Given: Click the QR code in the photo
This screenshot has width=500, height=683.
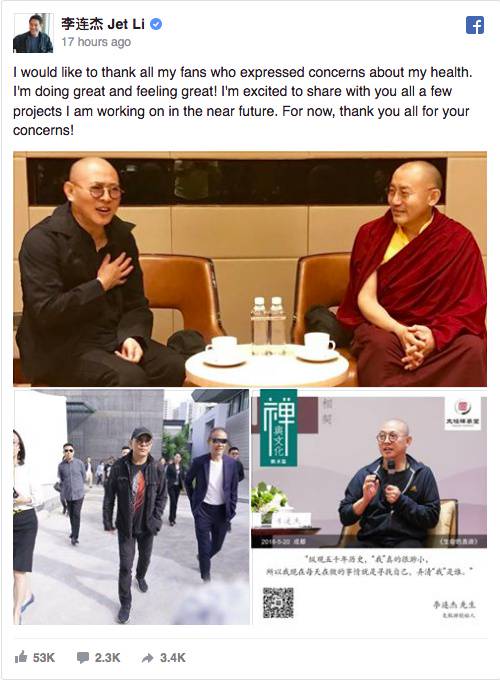Looking at the screenshot, I should (x=278, y=603).
